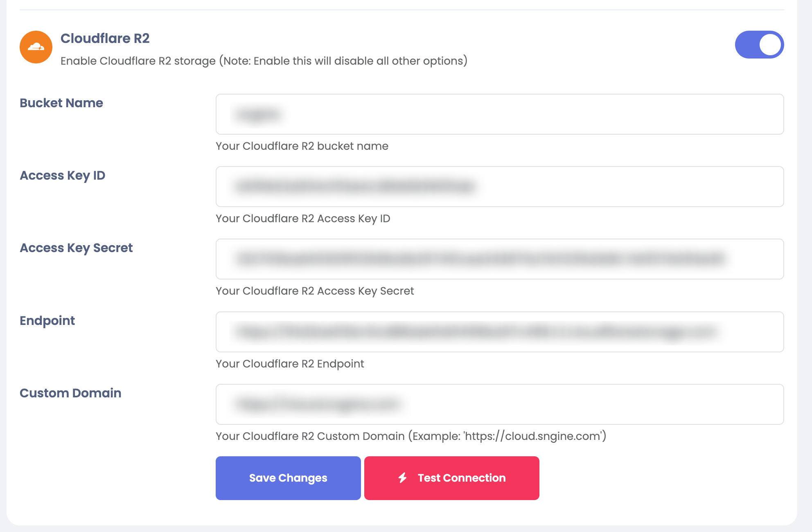Click the orange Cloudflare cloud logo icon
This screenshot has width=812, height=532.
coord(36,47)
